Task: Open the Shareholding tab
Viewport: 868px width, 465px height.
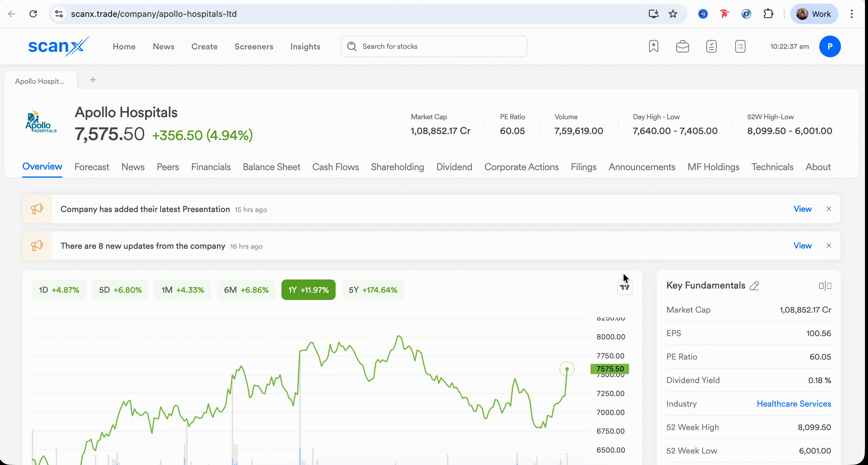Action: tap(398, 167)
